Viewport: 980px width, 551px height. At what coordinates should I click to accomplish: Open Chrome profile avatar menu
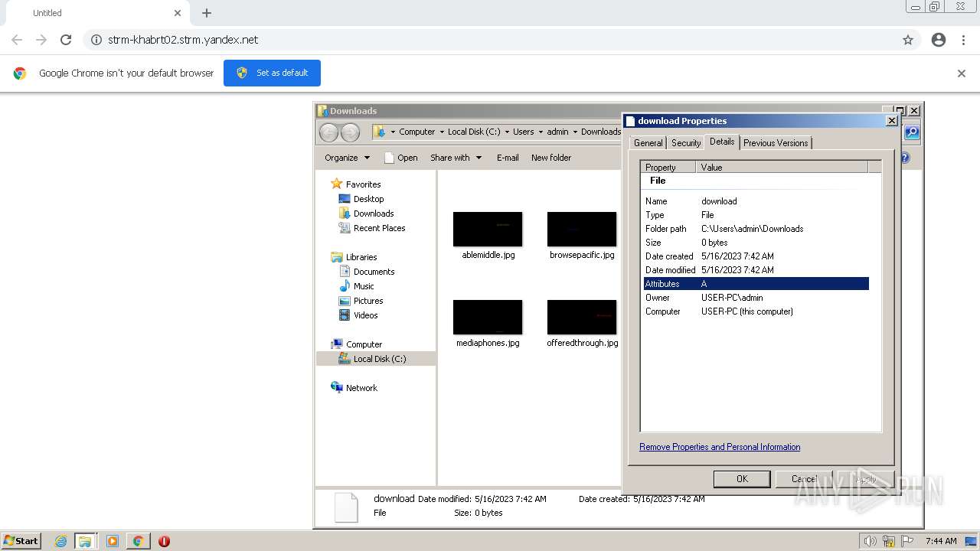[939, 40]
